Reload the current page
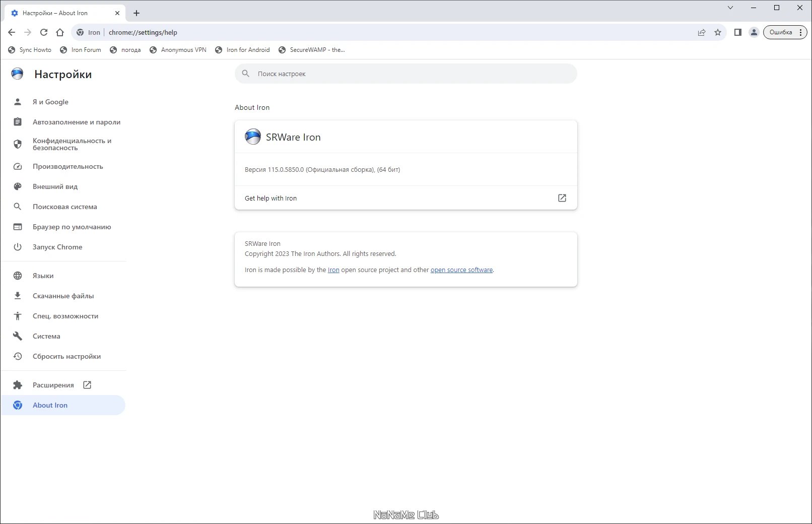The width and height of the screenshot is (812, 524). pyautogui.click(x=44, y=32)
